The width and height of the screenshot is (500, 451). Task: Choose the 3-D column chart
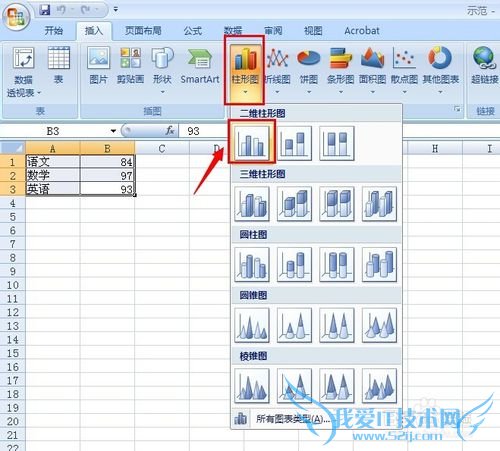coord(379,204)
